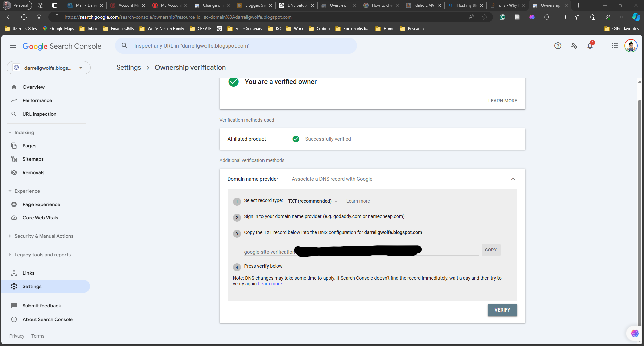Click the Help question mark icon
Image resolution: width=644 pixels, height=346 pixels.
coord(558,46)
